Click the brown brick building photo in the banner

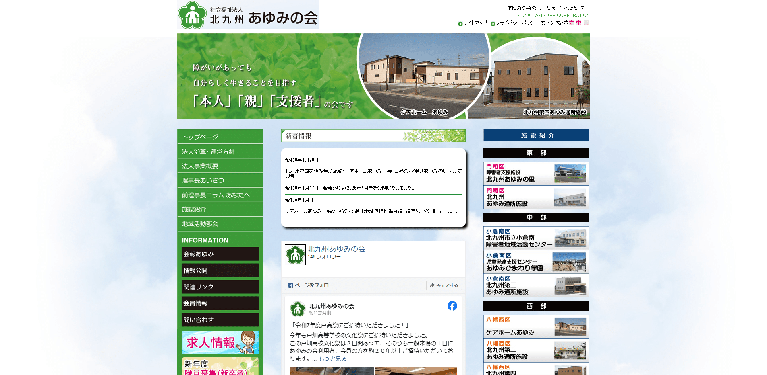(537, 79)
